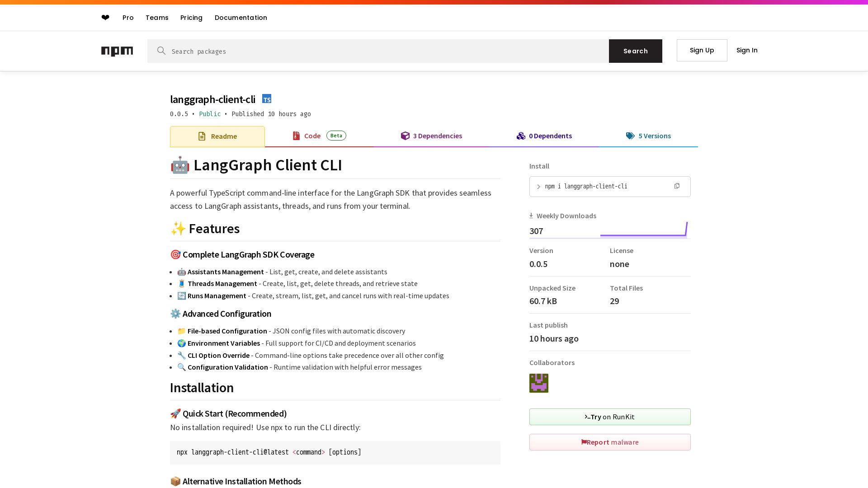The height and width of the screenshot is (488, 868).
Task: Switch to the Code Beta tab
Action: [319, 136]
